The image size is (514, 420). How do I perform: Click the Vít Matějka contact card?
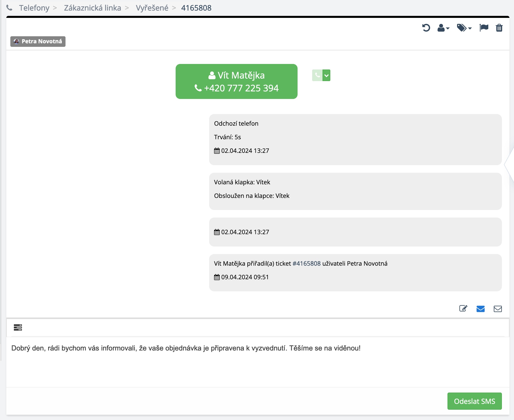(x=236, y=81)
